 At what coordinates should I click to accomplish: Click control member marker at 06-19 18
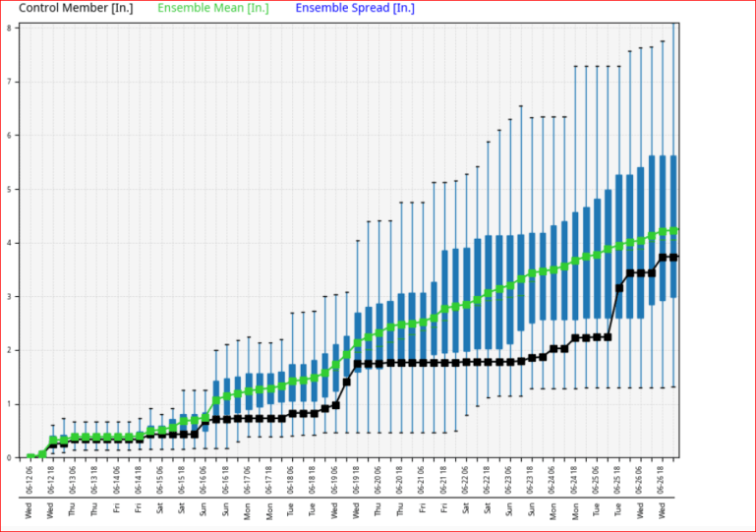point(358,364)
